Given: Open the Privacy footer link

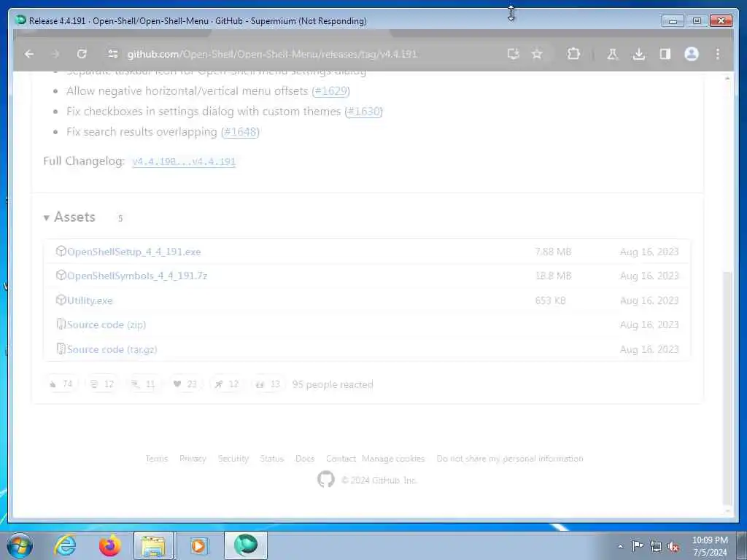Looking at the screenshot, I should [x=193, y=459].
